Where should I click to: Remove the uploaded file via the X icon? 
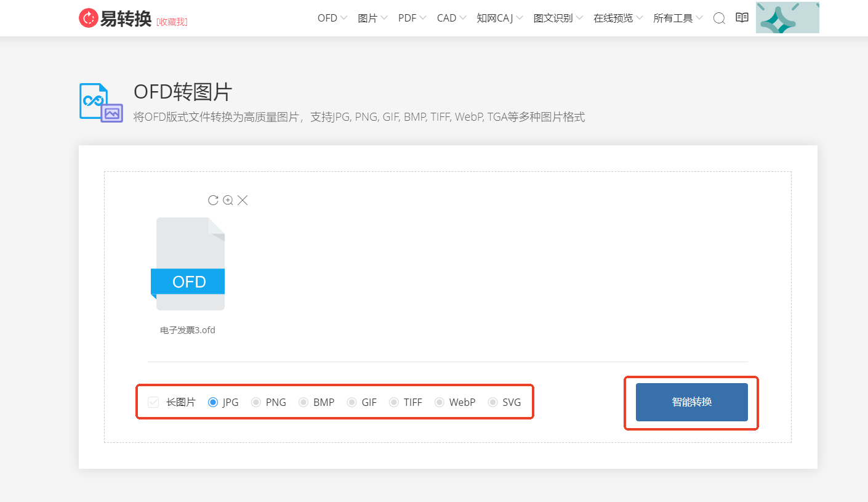click(x=242, y=200)
